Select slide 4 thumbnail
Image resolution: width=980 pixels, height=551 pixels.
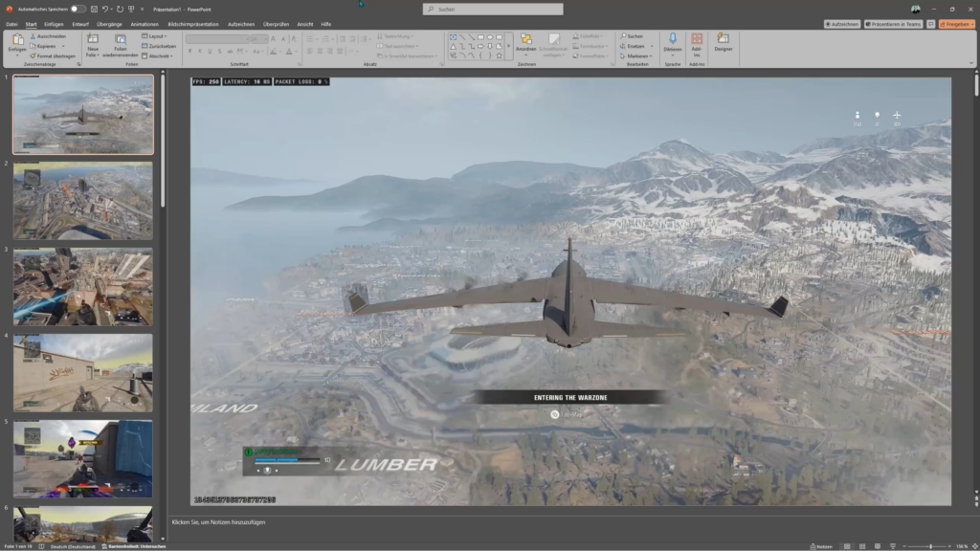tap(83, 373)
